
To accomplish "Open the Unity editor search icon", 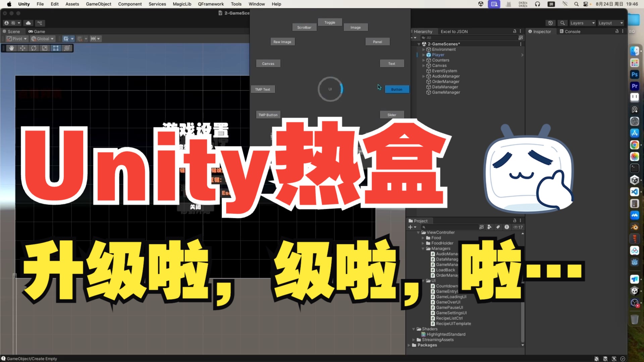I will coord(562,23).
